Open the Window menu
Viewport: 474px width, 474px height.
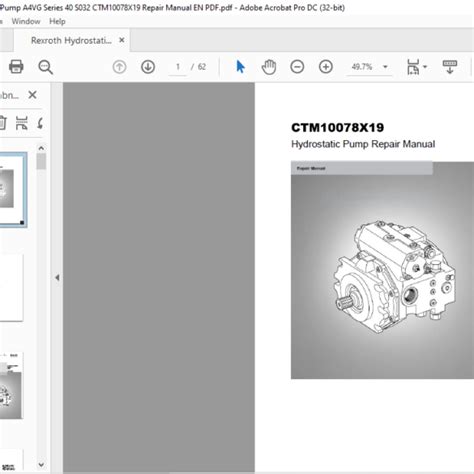[26, 21]
